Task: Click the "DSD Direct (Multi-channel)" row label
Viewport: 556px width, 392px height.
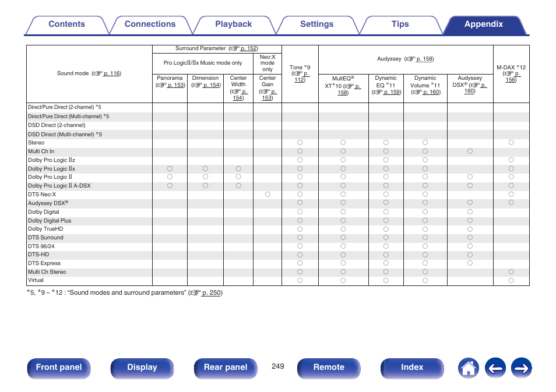Action: (x=65, y=135)
